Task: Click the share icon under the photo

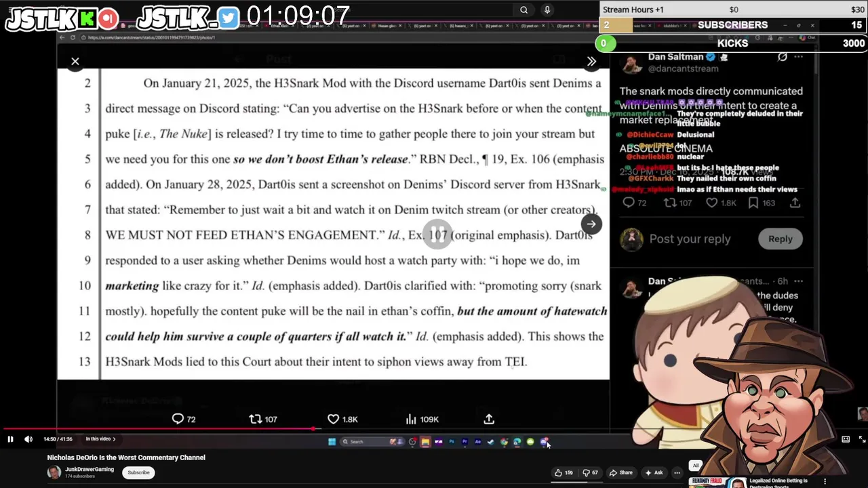Action: coord(489,419)
